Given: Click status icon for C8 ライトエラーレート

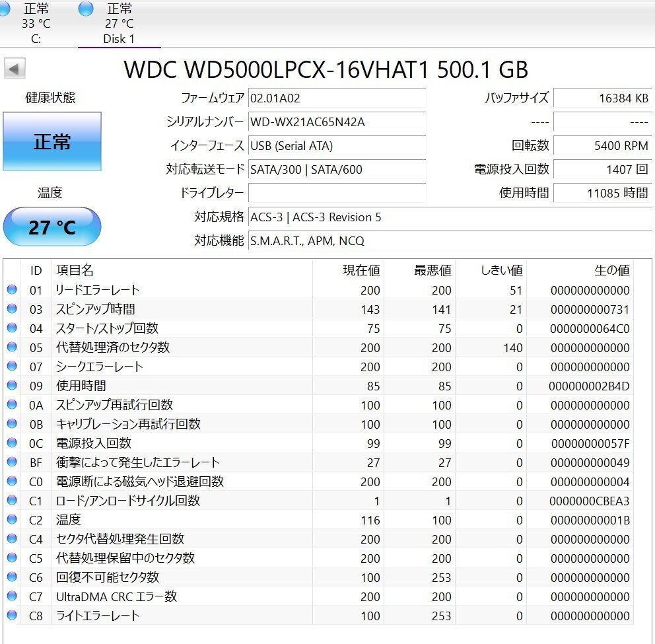Looking at the screenshot, I should 12,615.
